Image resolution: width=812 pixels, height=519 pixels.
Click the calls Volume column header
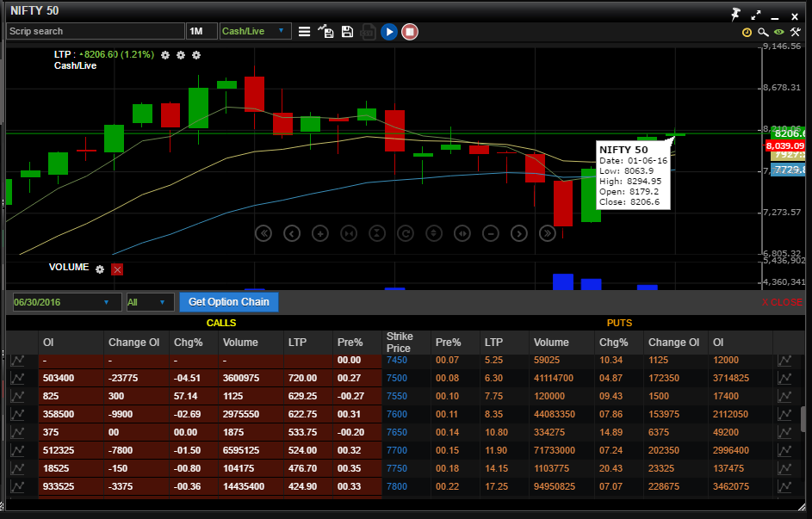pos(251,343)
